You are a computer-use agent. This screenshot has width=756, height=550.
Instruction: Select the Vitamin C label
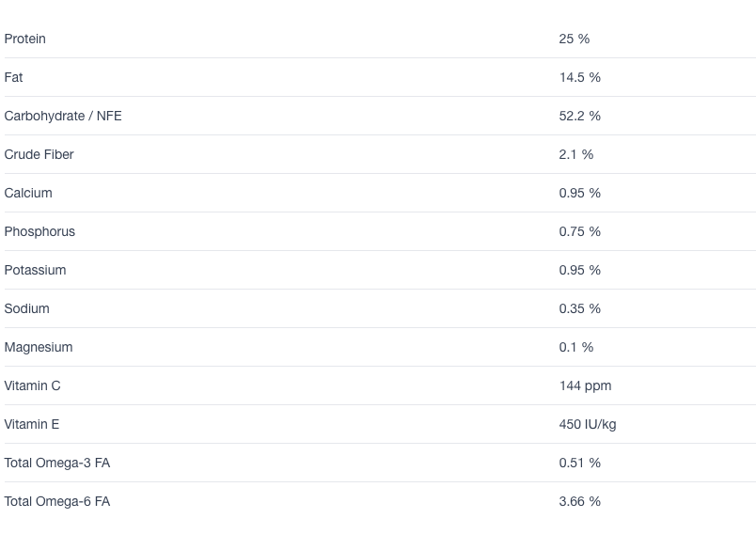33,385
